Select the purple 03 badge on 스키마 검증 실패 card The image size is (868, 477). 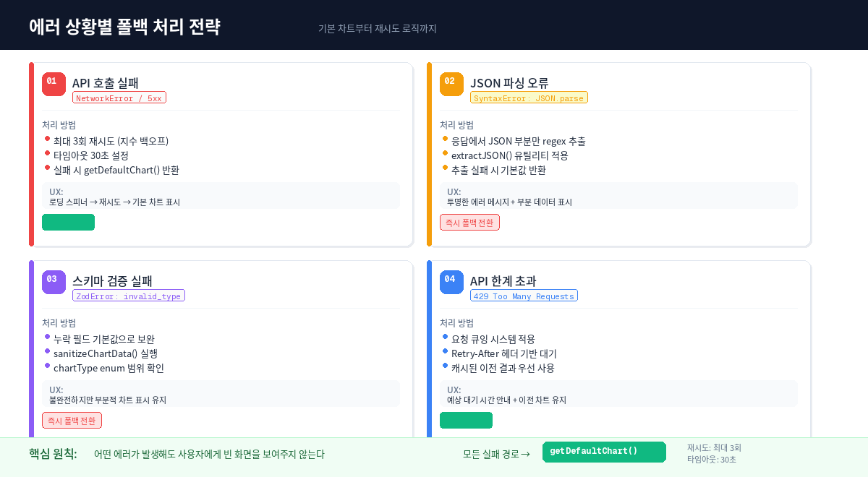(54, 282)
